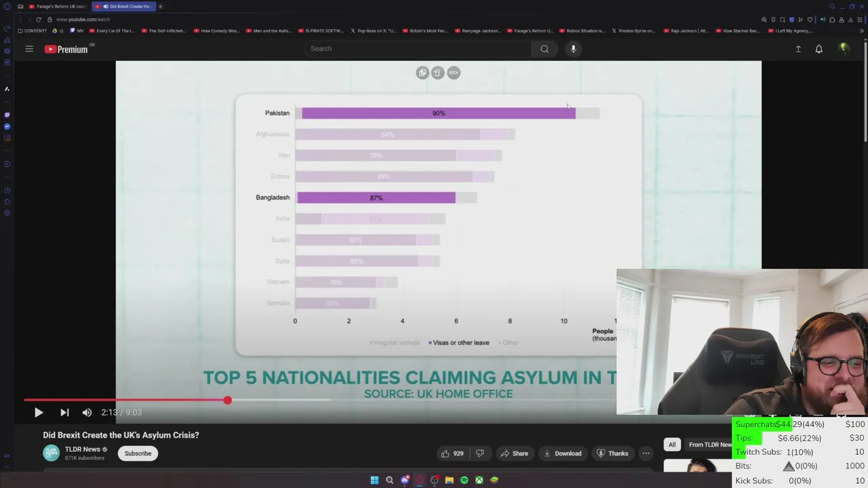Image resolution: width=868 pixels, height=488 pixels.
Task: Open the Windows Start menu
Action: (374, 480)
